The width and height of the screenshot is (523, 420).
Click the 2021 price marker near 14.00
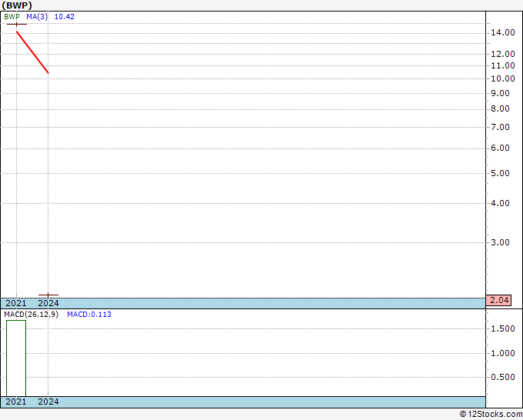pos(17,25)
